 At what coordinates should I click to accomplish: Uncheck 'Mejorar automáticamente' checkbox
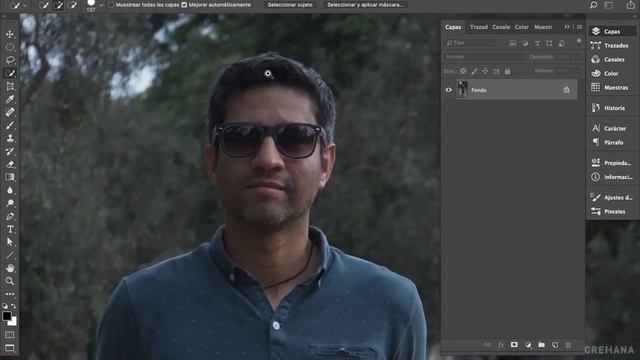coord(184,5)
